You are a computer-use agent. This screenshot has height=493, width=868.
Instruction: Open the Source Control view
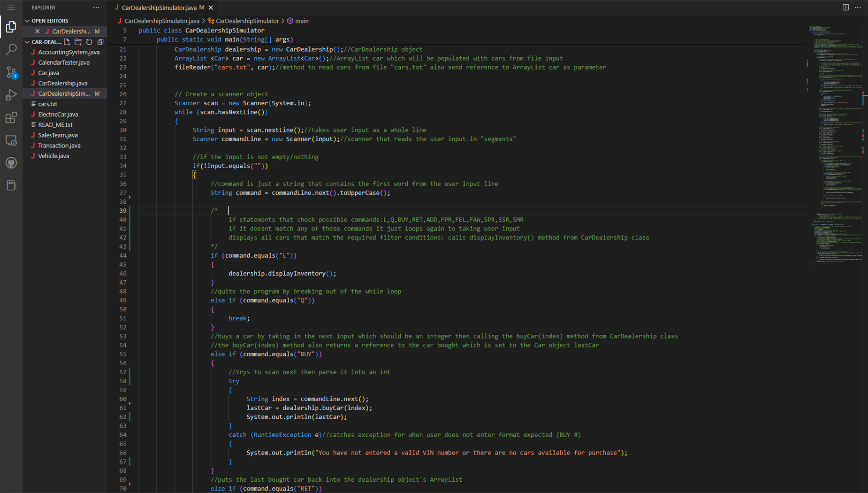click(x=11, y=72)
